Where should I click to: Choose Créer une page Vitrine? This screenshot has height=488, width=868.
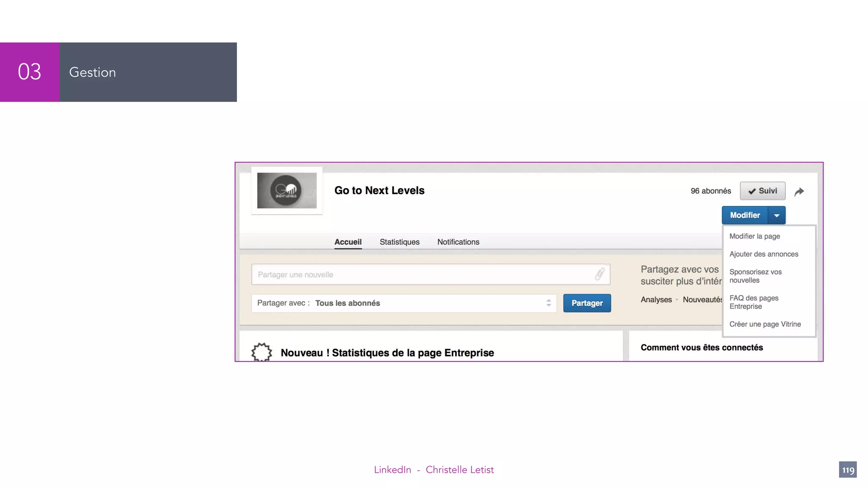click(765, 324)
